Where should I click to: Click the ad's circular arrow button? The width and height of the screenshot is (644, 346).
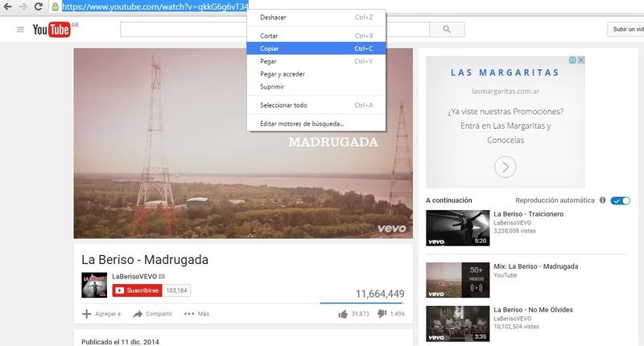(x=505, y=167)
